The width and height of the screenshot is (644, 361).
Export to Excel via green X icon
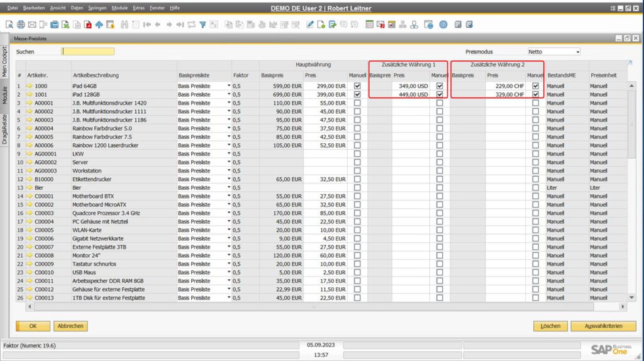pyautogui.click(x=65, y=25)
